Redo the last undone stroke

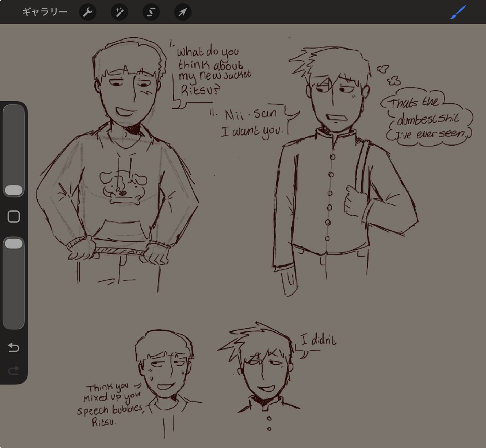(x=14, y=370)
